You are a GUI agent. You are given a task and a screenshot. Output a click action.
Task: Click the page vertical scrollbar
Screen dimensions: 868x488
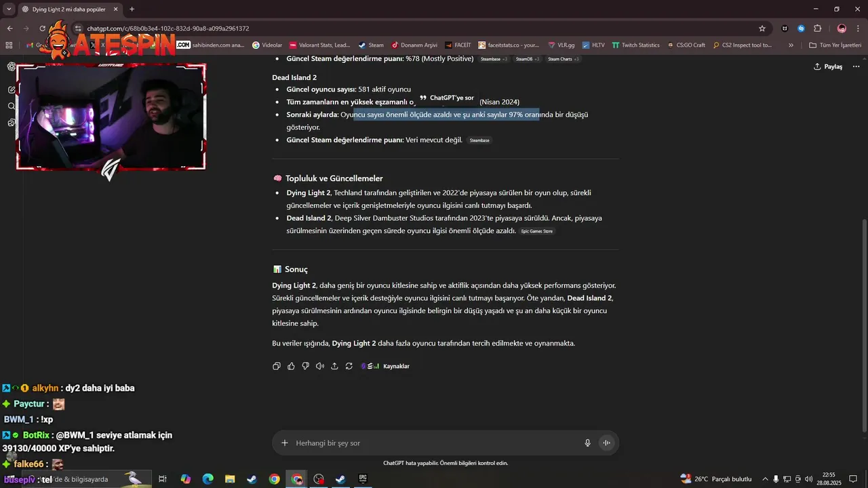tap(864, 325)
